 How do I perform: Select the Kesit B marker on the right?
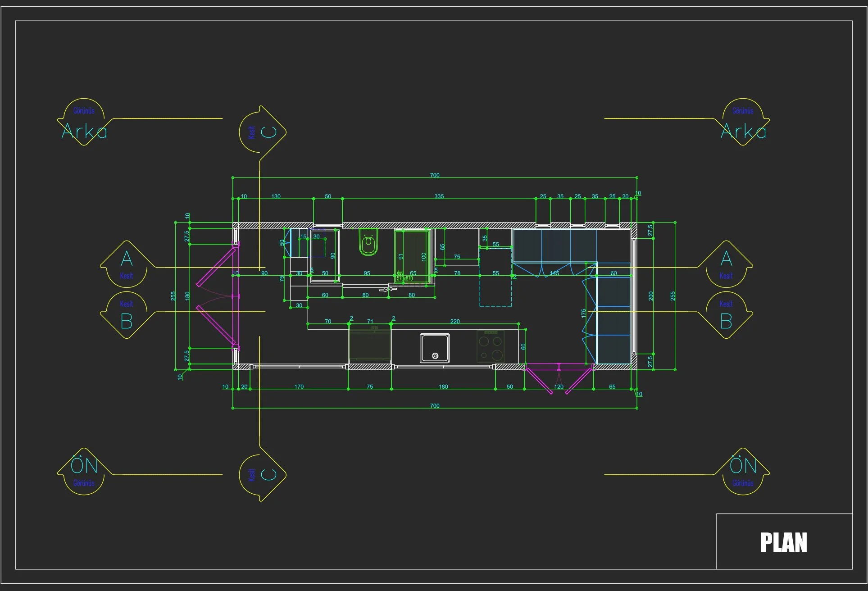coord(726,315)
